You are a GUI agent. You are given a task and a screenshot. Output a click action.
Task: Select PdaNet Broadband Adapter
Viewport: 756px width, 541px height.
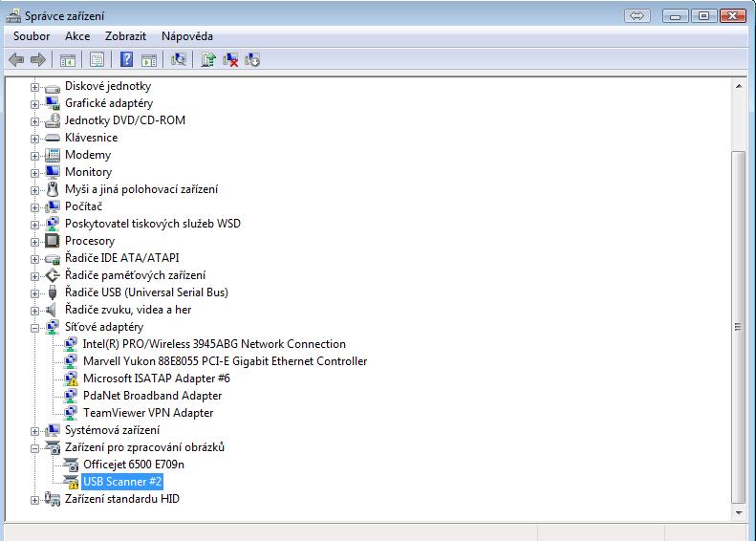152,396
